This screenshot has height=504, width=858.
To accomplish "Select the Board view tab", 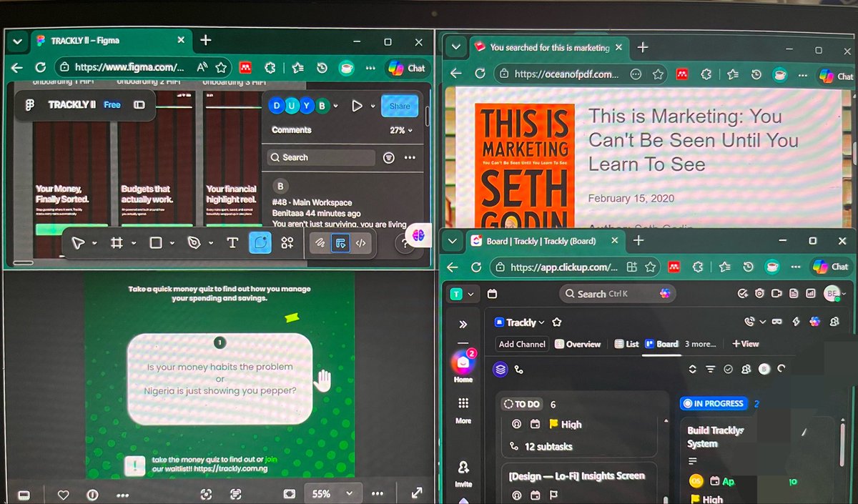I will point(661,344).
